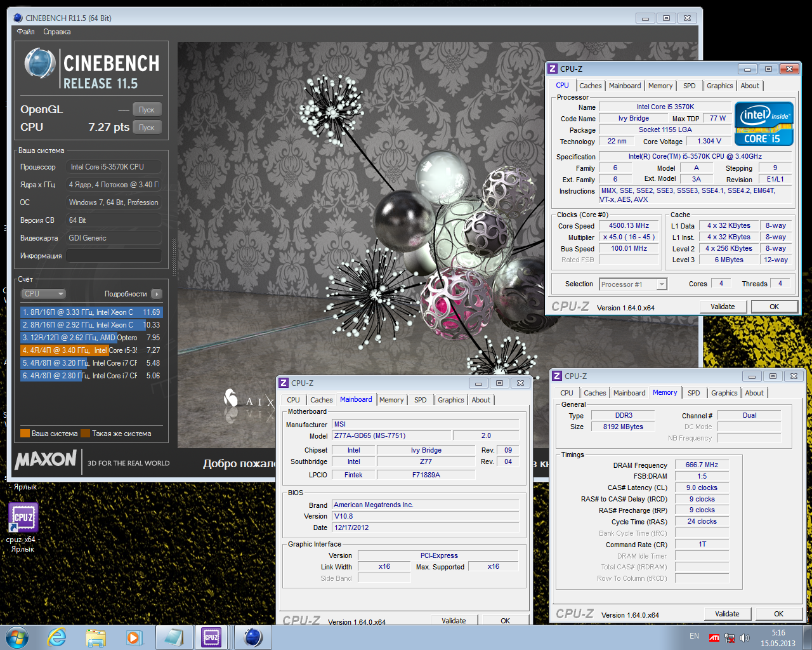The image size is (812, 650).
Task: Select ranking row 2 Xeon 10.33
Action: [91, 325]
